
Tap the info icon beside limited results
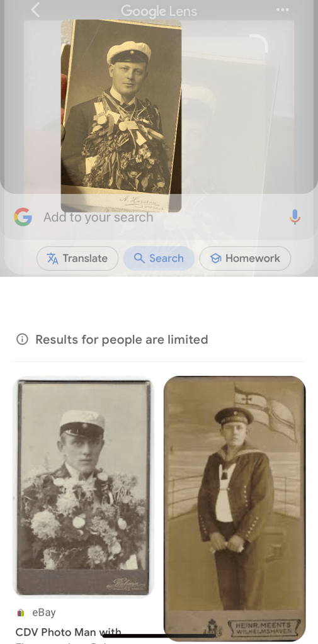(x=22, y=339)
